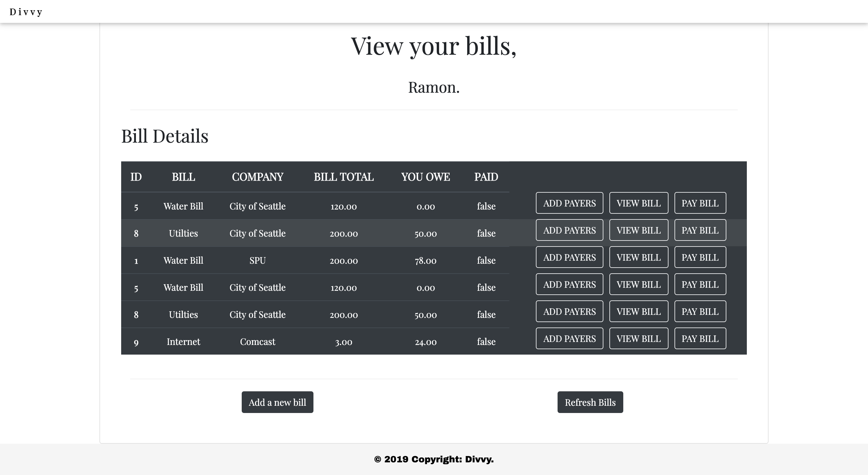868x475 pixels.
Task: Pay Bill in the highlighted second row
Action: (x=700, y=230)
